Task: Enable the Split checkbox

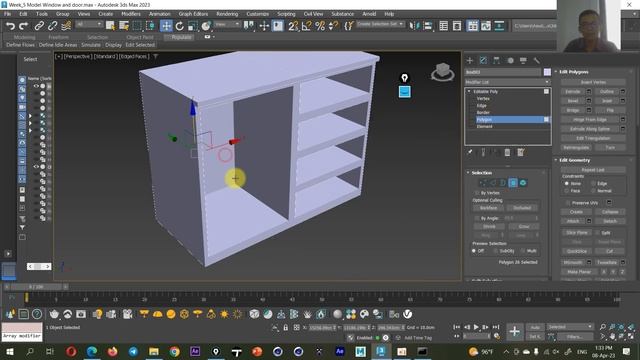Action: coord(597,233)
